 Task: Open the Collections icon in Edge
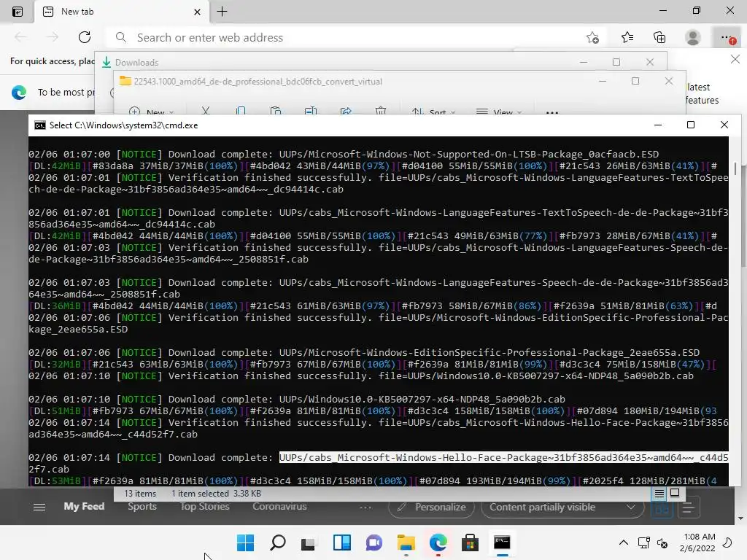659,37
